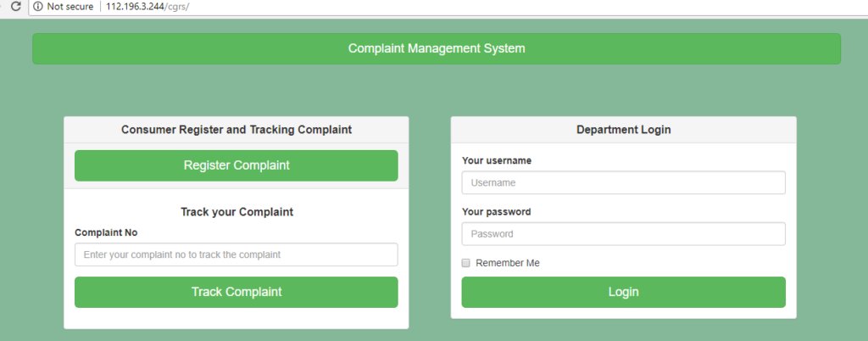868x341 pixels.
Task: Click the Your username label
Action: click(497, 160)
